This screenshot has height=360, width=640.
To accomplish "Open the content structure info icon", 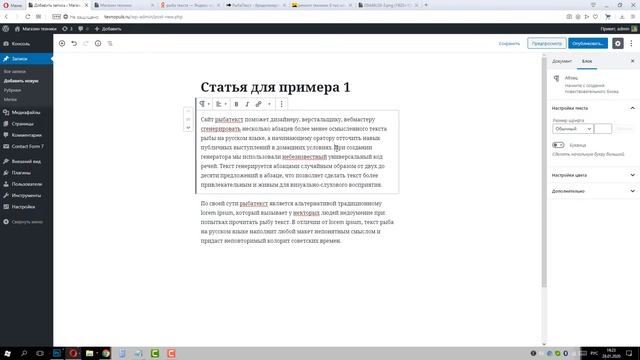I will point(98,43).
